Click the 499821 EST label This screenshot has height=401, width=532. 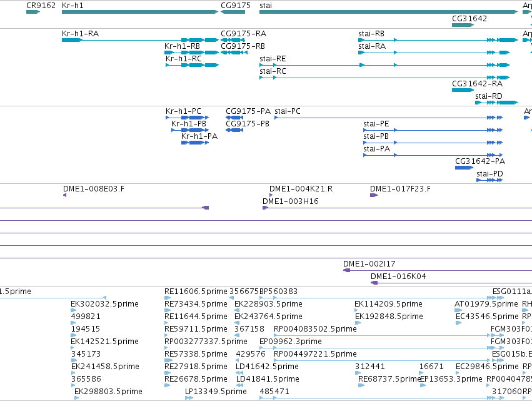tap(86, 317)
